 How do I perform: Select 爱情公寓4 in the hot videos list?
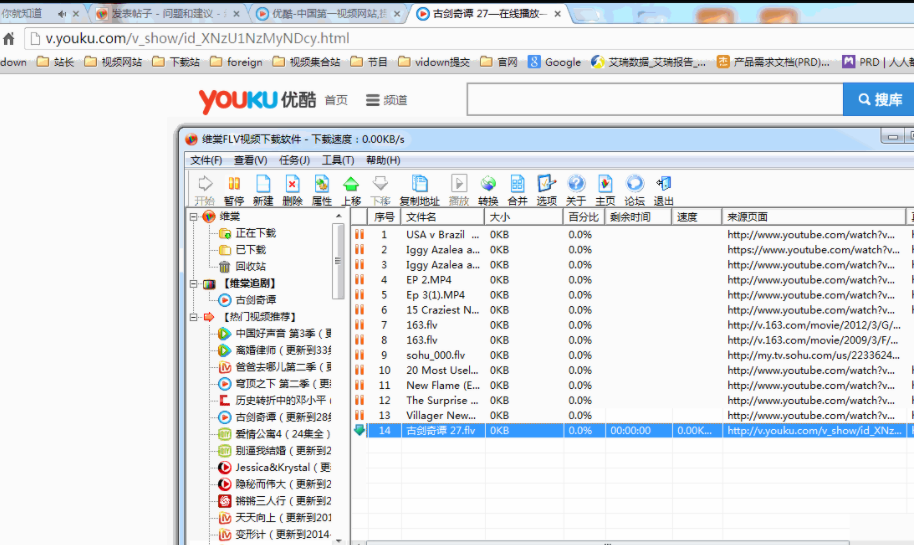(274, 434)
